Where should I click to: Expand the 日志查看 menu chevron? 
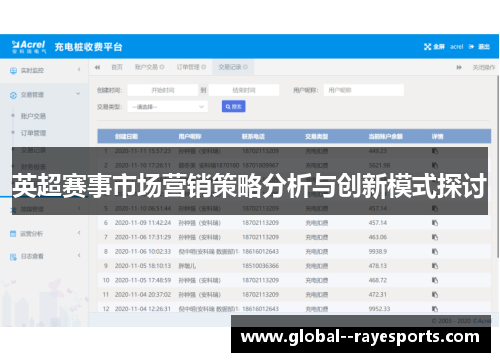[x=79, y=256]
